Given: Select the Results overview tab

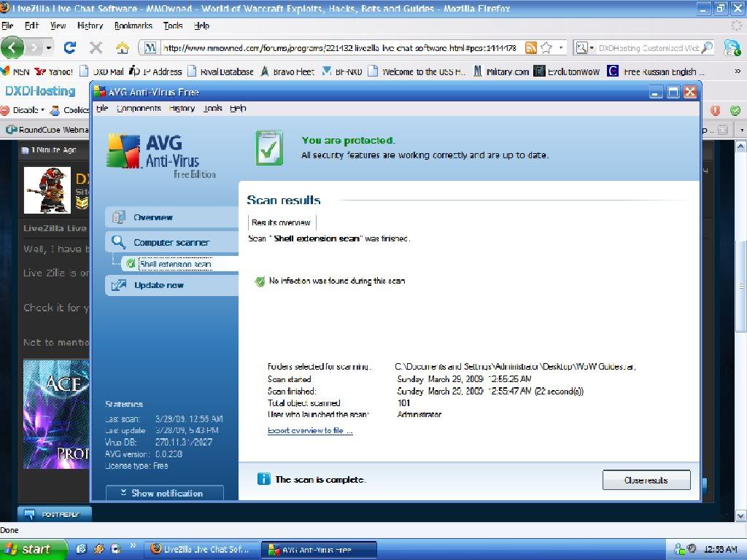Looking at the screenshot, I should coord(281,222).
